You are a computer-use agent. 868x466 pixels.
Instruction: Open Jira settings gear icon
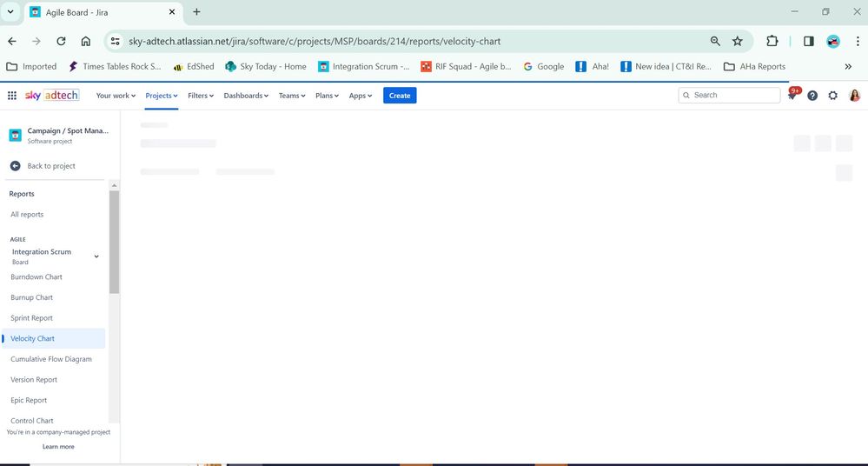[832, 96]
